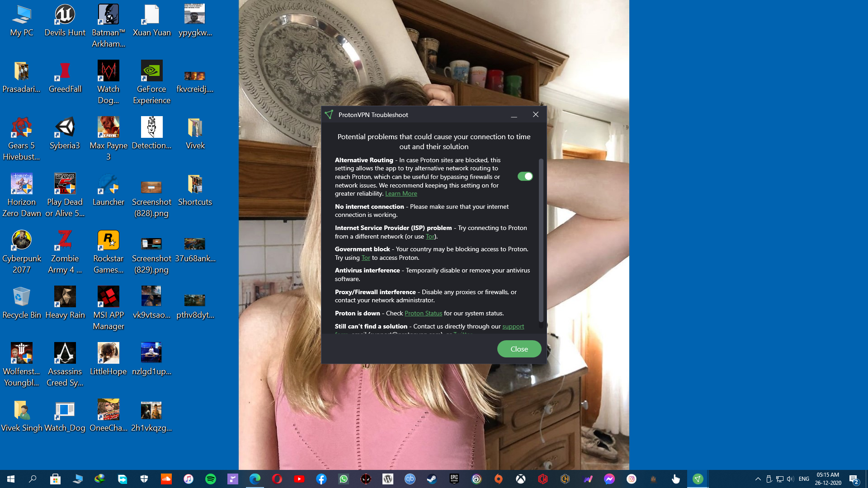Screen dimensions: 868x488
Task: Expand the hidden system tray icons
Action: pos(758,479)
